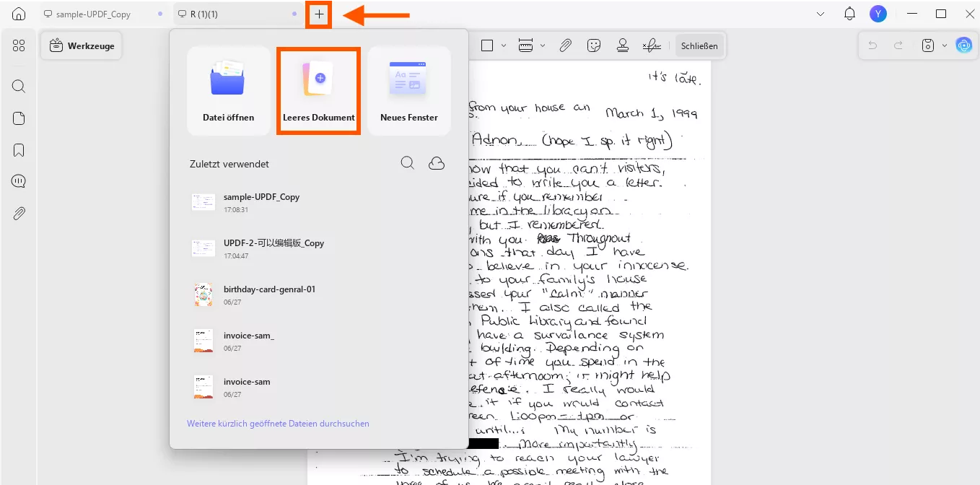Click the plus icon to add new tab
This screenshot has width=980, height=485.
319,14
